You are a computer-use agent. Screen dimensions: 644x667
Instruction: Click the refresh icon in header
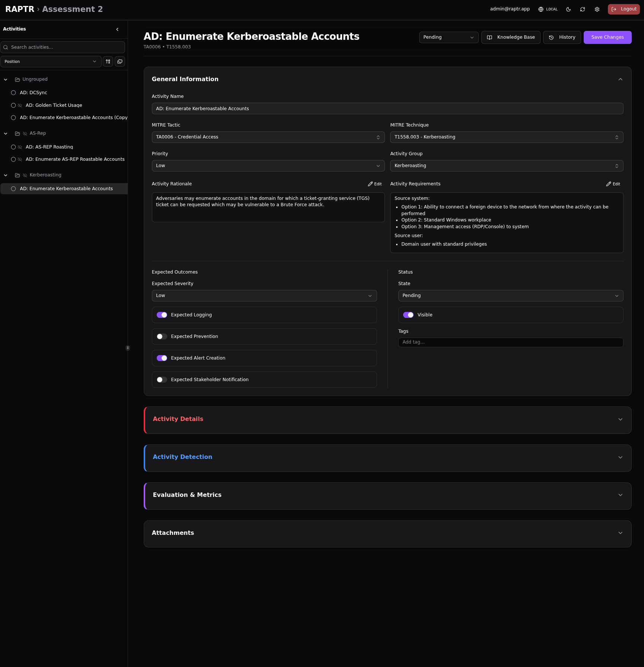pyautogui.click(x=583, y=9)
